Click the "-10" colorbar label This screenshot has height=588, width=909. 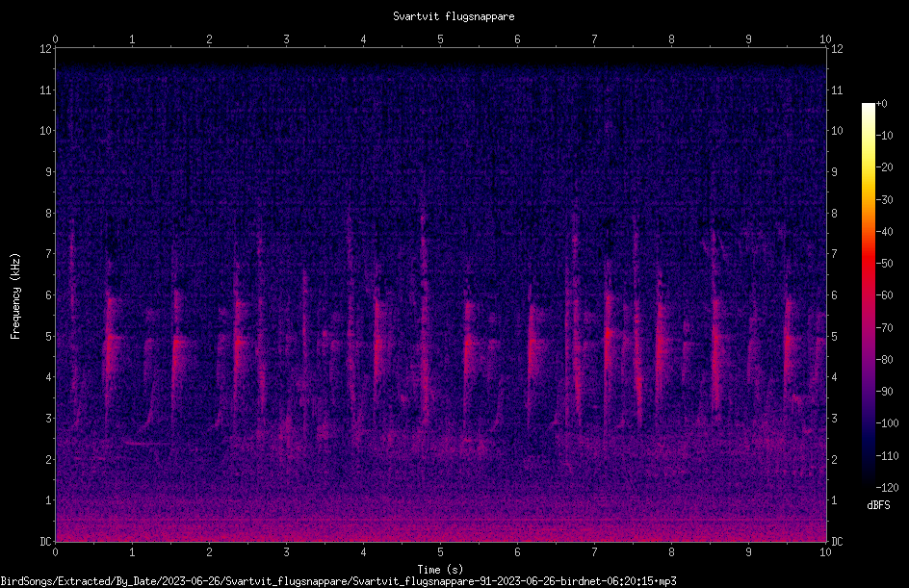[x=884, y=136]
